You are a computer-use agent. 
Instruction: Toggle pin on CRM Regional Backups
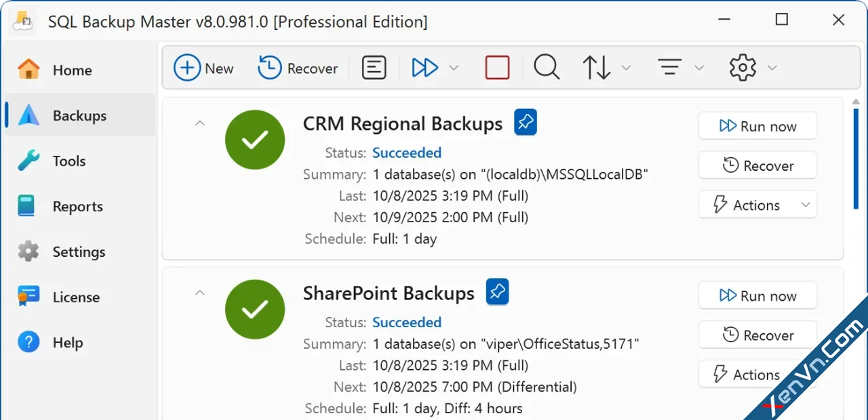click(x=526, y=122)
